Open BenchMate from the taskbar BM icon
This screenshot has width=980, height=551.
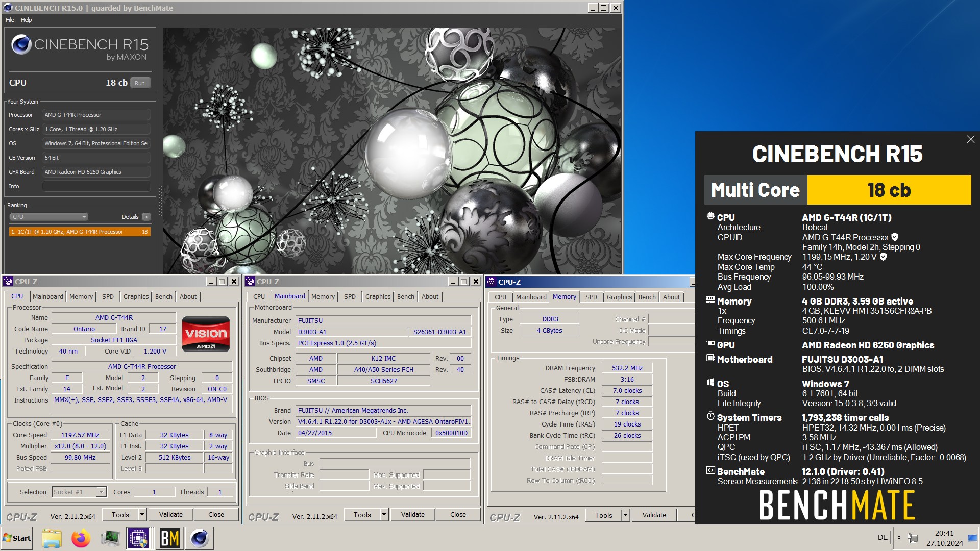pos(169,538)
